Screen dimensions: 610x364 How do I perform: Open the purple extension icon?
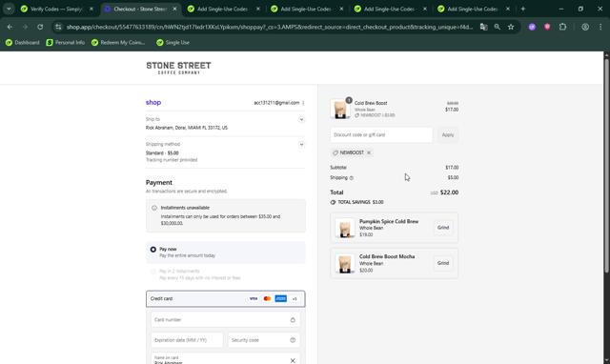tap(532, 27)
